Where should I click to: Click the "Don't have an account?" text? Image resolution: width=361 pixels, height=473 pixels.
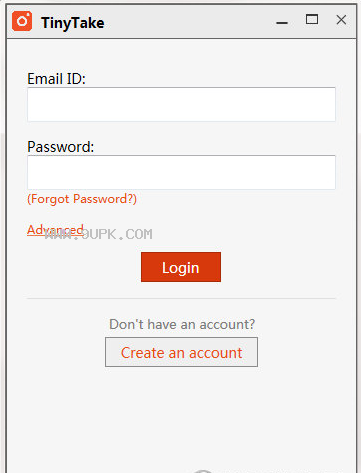(x=182, y=324)
